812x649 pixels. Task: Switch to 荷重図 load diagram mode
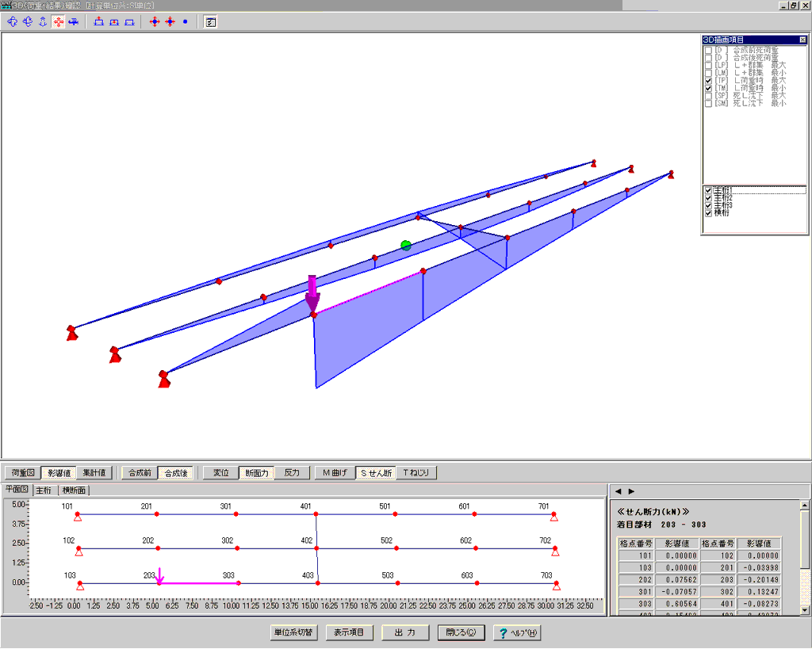(x=23, y=472)
